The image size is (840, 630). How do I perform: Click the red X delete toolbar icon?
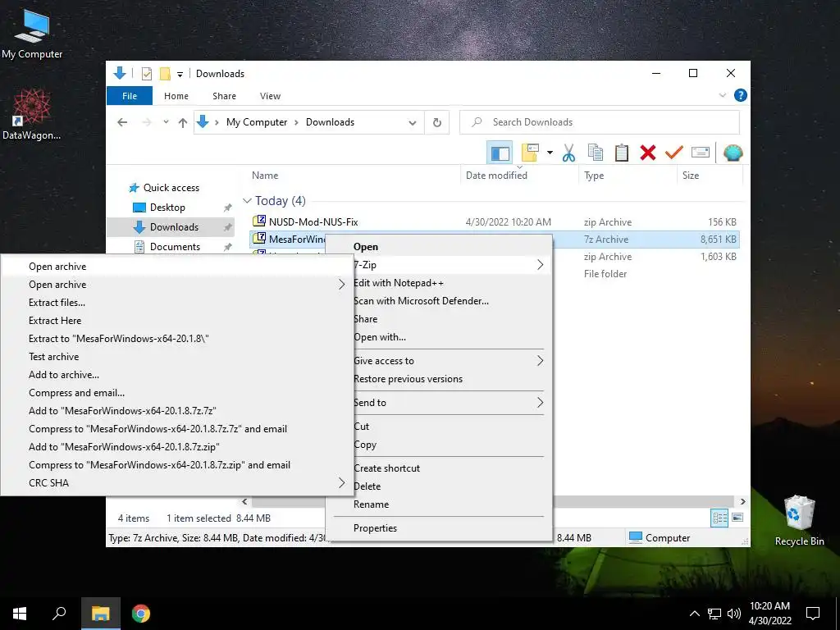tap(648, 153)
